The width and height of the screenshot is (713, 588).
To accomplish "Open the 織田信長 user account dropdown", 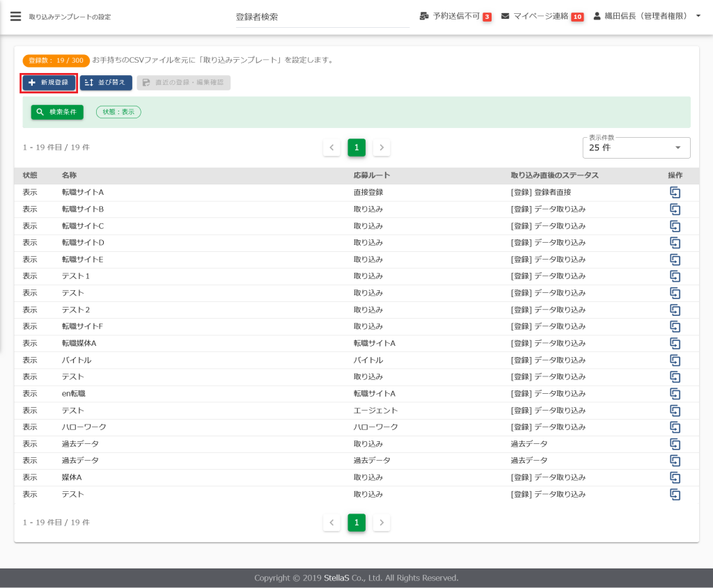I will 647,16.
